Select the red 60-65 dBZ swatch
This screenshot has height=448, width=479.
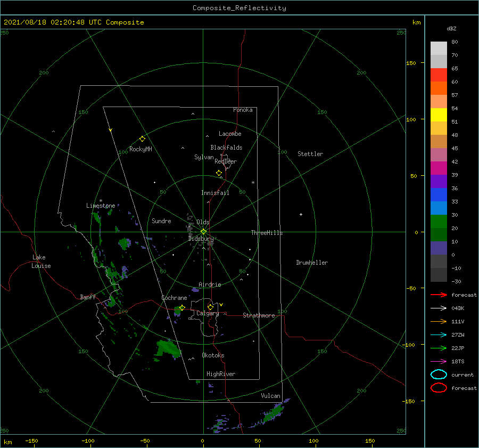(x=439, y=75)
